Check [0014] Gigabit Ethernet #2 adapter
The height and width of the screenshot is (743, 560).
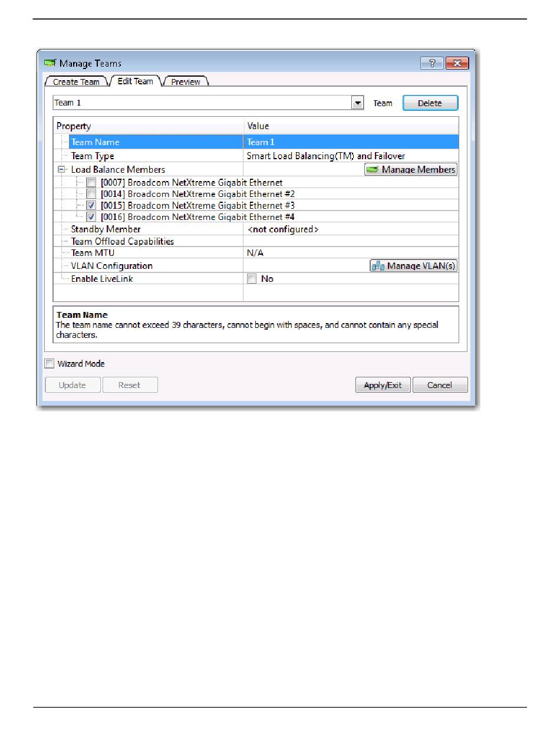[91, 194]
